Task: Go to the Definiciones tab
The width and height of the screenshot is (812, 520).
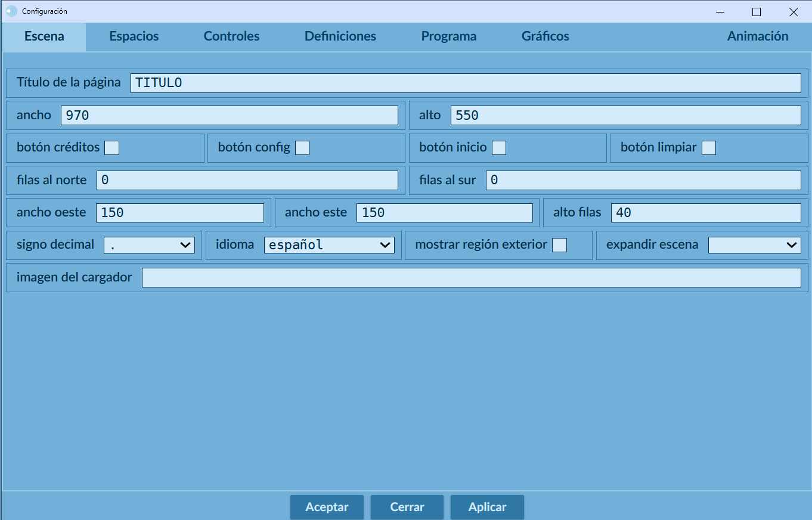Action: (x=340, y=36)
